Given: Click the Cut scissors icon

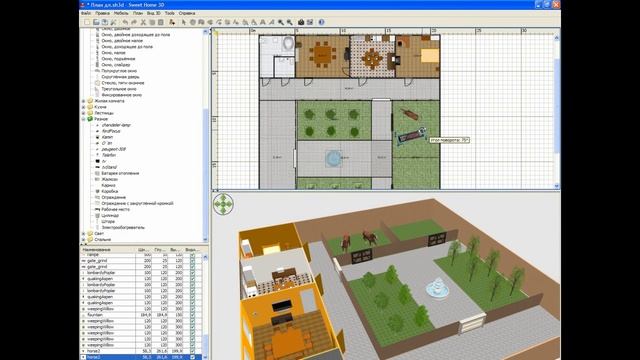Looking at the screenshot, I should 143,22.
